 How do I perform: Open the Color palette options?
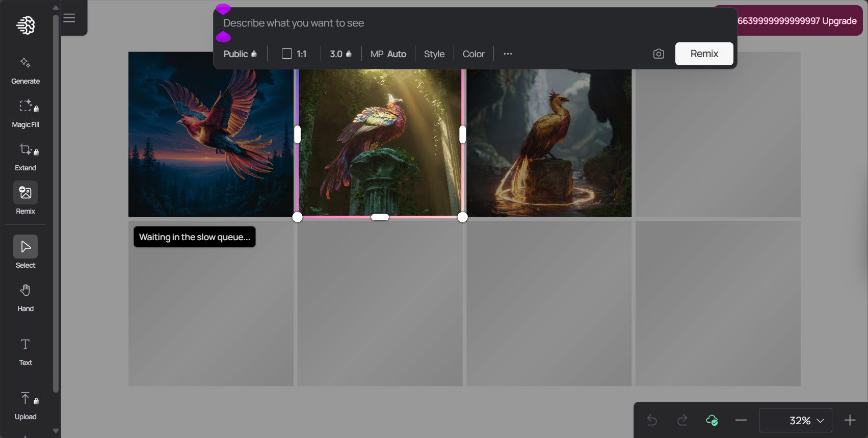pyautogui.click(x=474, y=54)
